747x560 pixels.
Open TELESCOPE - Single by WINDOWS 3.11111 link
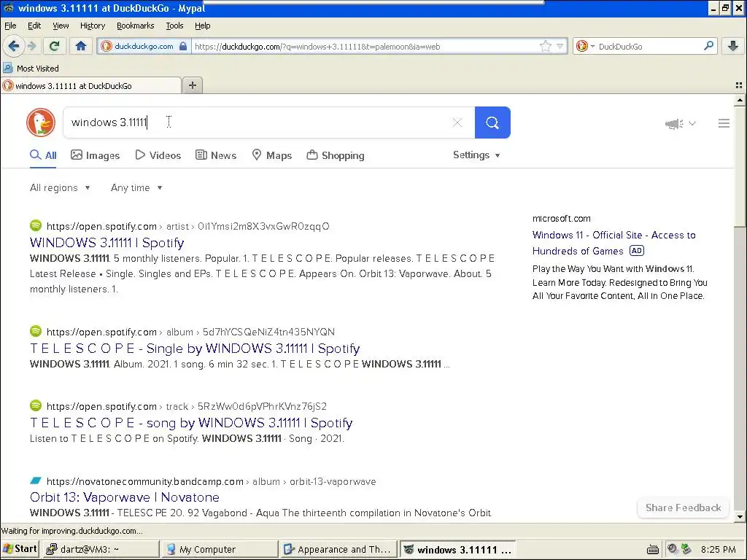(195, 348)
